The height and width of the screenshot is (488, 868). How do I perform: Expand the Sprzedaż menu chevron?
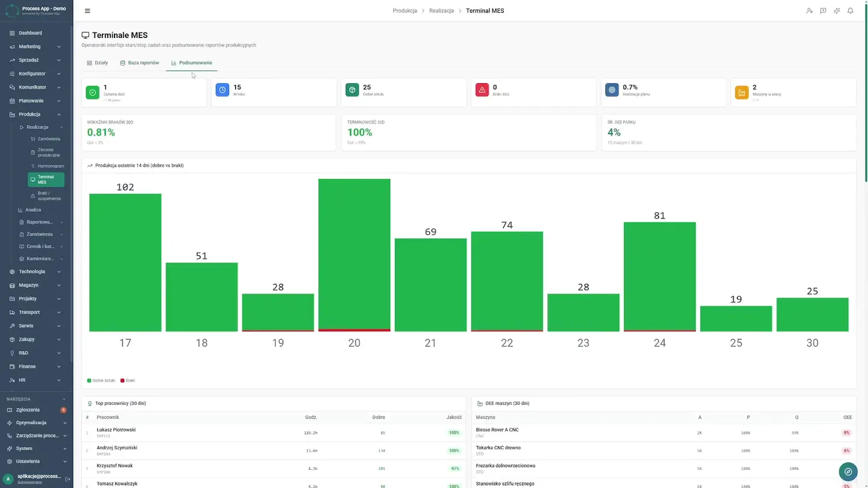pyautogui.click(x=59, y=60)
